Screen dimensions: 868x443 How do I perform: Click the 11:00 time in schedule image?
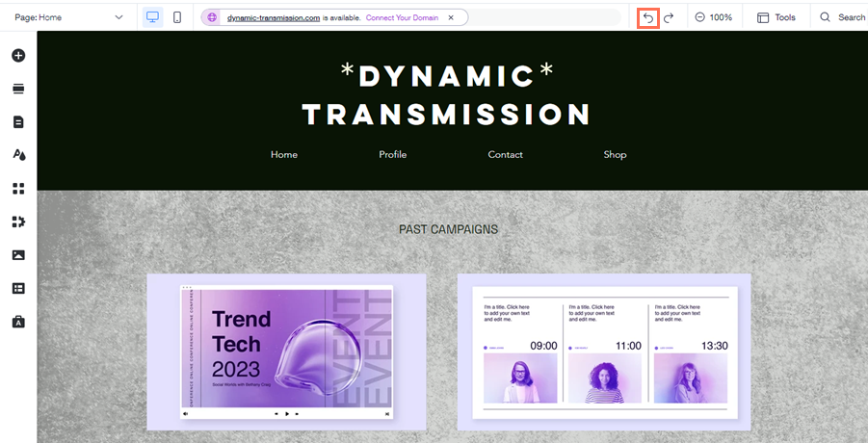[x=628, y=346]
